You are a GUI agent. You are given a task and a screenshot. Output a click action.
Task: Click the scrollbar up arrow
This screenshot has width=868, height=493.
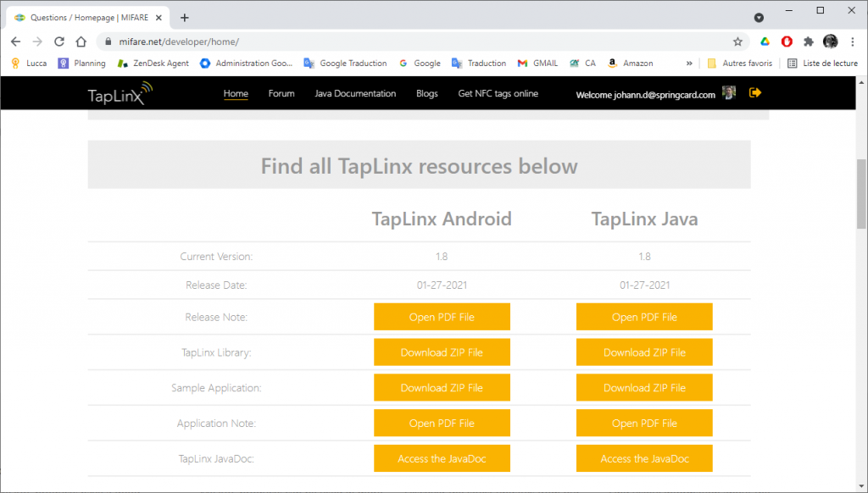(861, 82)
